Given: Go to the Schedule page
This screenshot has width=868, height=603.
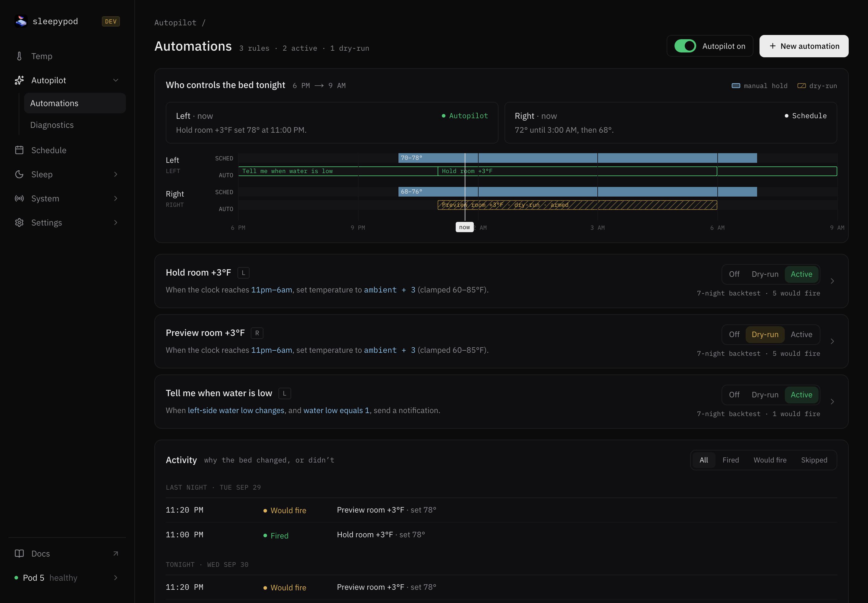Looking at the screenshot, I should 67,150.
